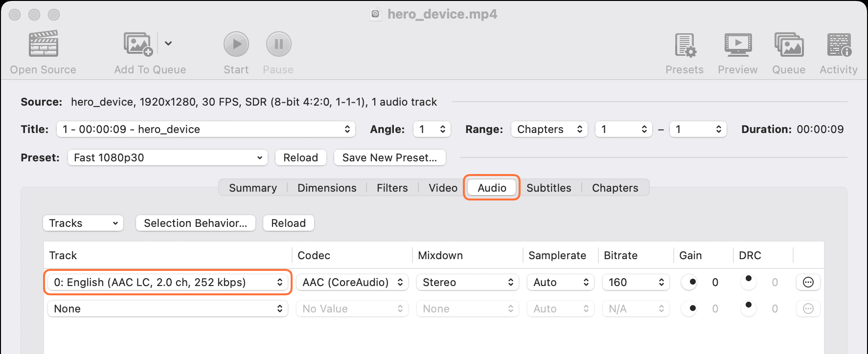Open first track's extra options ellipsis button
868x354 pixels.
(x=808, y=282)
